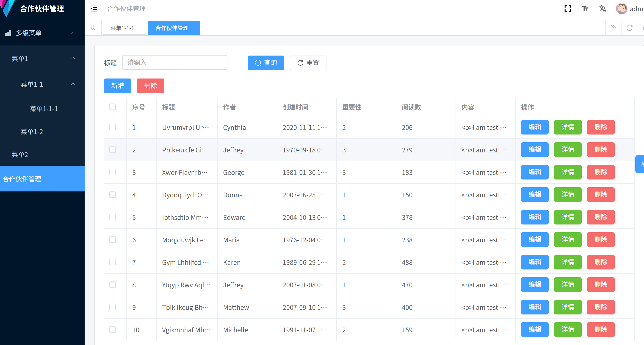Edit row 7 Karen with 编辑

tap(535, 262)
